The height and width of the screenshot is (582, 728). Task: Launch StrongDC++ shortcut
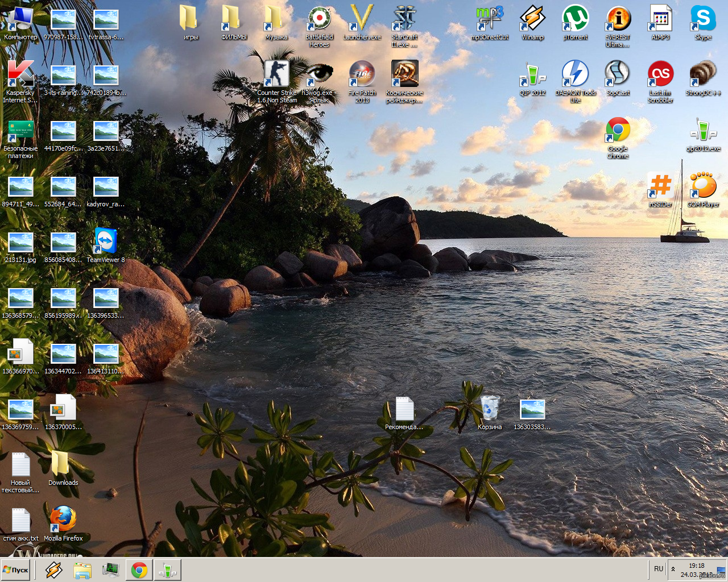pyautogui.click(x=703, y=78)
